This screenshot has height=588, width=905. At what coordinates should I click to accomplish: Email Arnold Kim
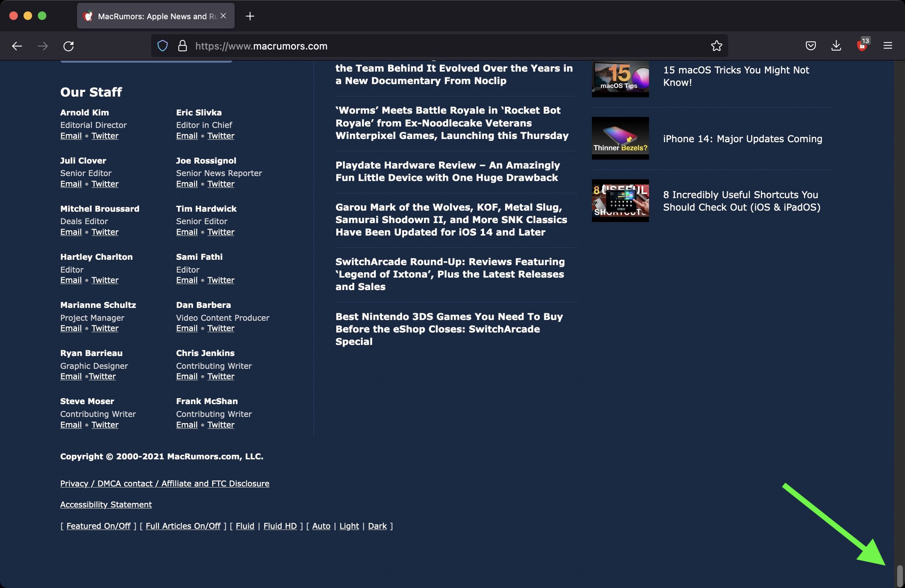[x=71, y=136]
